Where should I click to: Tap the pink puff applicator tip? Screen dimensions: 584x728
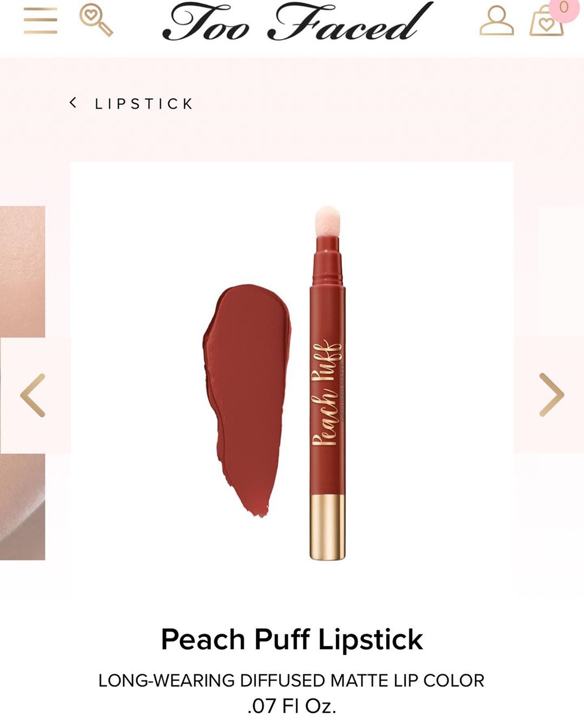328,221
